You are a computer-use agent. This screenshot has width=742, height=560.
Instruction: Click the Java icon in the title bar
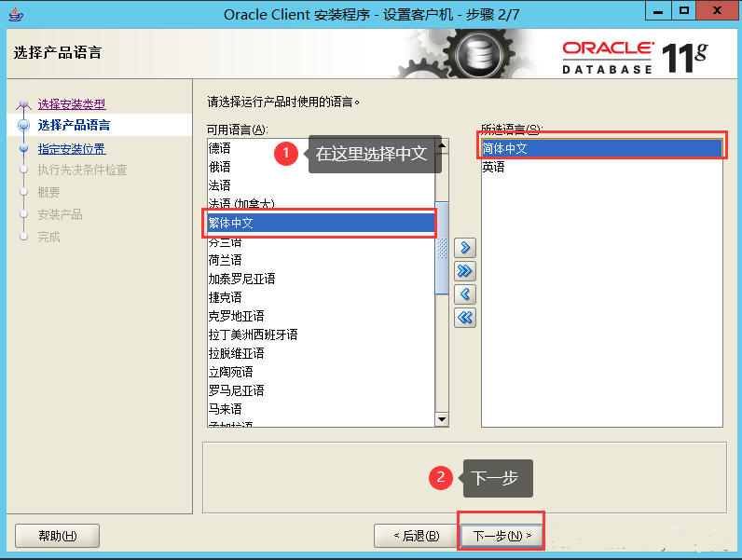[x=16, y=14]
